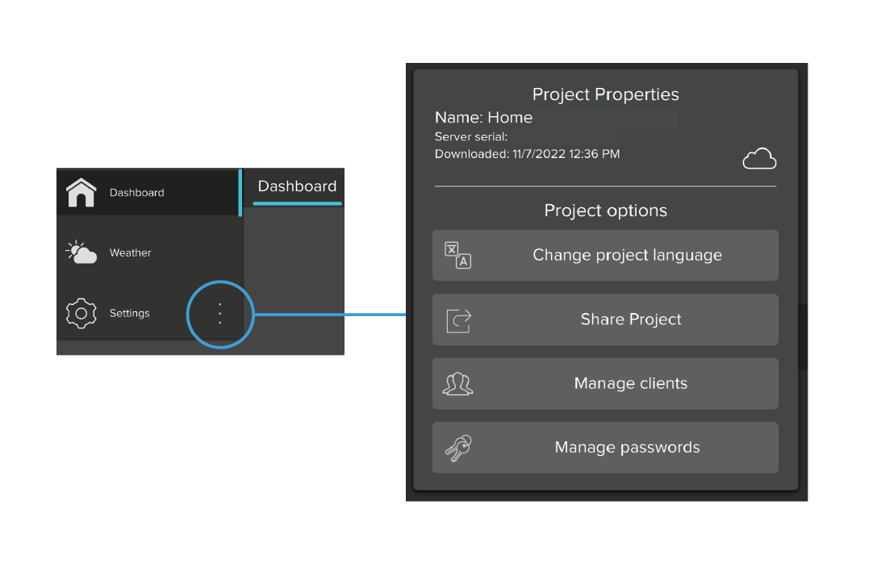
Task: Click the Downloaded date and time text
Action: coord(527,153)
